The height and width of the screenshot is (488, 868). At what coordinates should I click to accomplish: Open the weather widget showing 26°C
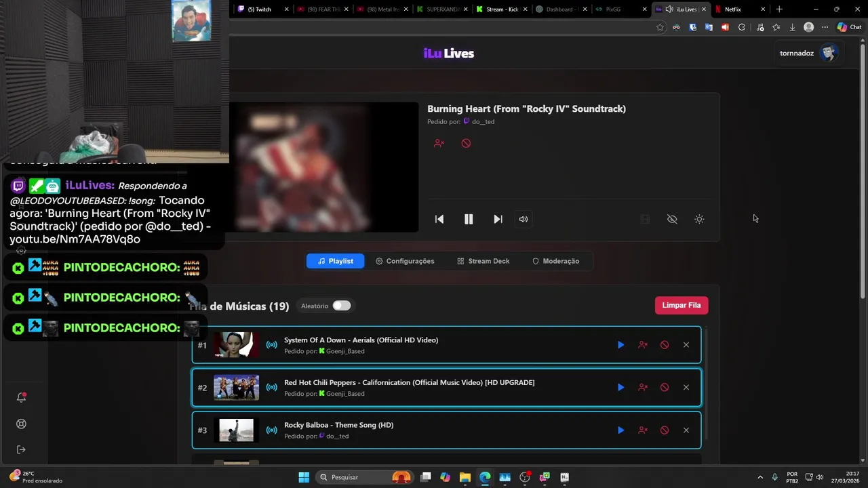[35, 477]
